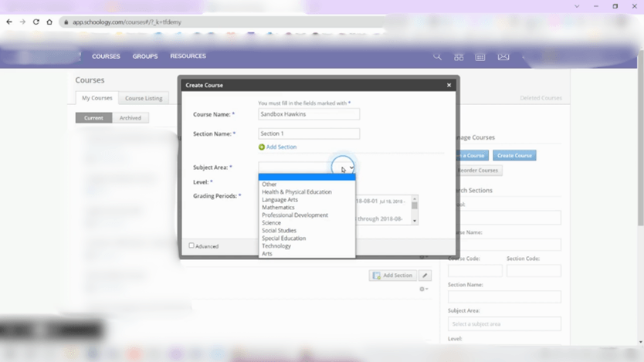Choose Language Arts option
This screenshot has height=362, width=644.
tap(307, 200)
